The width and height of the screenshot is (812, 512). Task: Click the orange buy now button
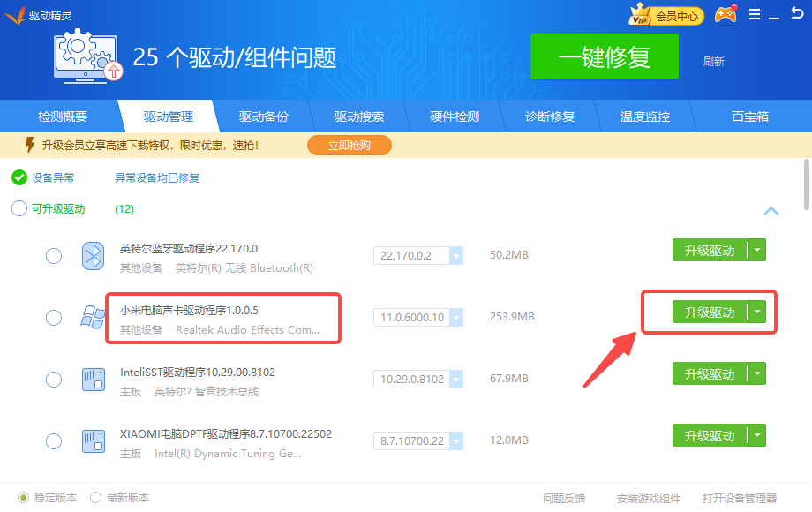coord(349,145)
